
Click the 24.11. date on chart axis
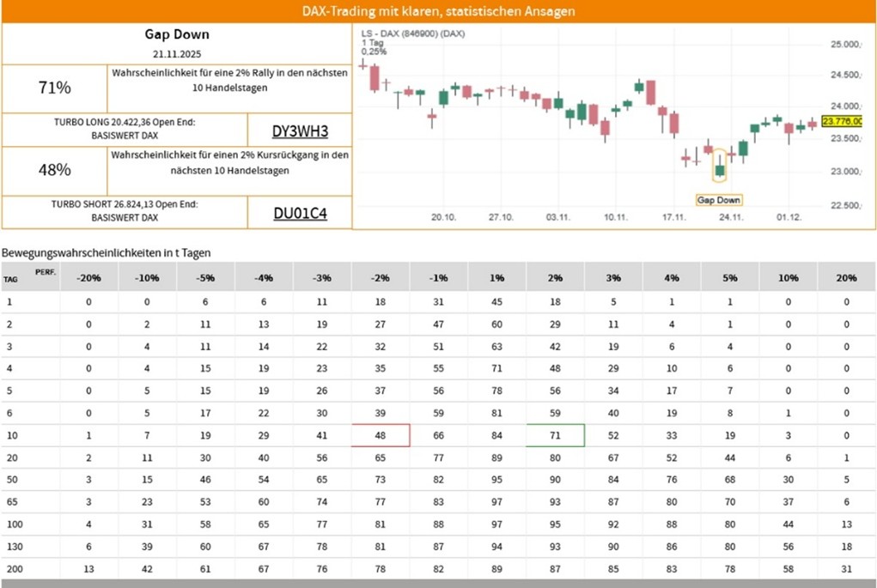click(731, 218)
